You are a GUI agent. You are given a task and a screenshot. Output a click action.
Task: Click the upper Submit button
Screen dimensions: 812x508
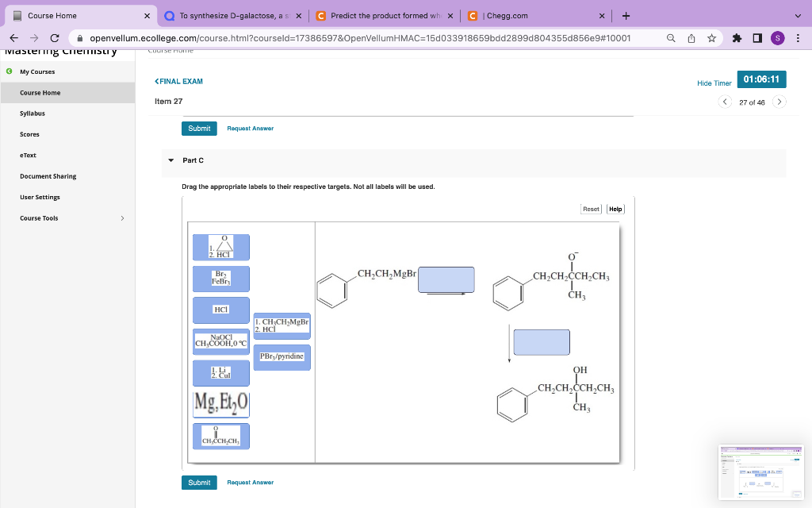coord(199,129)
